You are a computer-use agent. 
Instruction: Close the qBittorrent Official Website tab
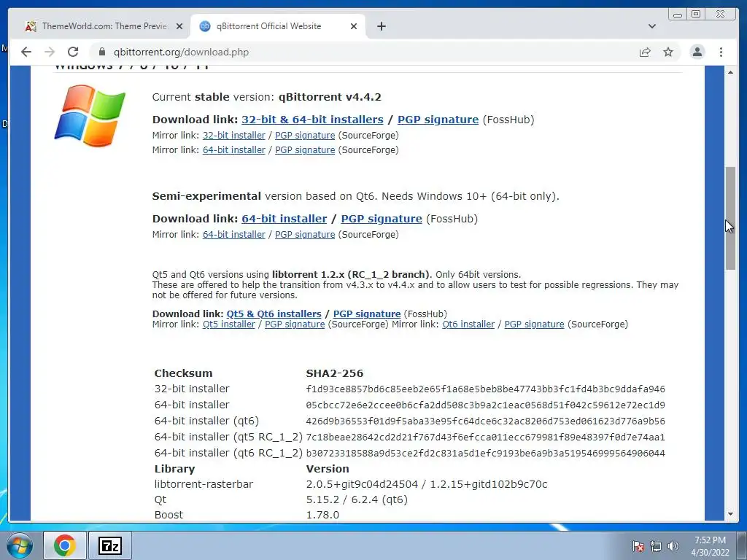pyautogui.click(x=354, y=26)
